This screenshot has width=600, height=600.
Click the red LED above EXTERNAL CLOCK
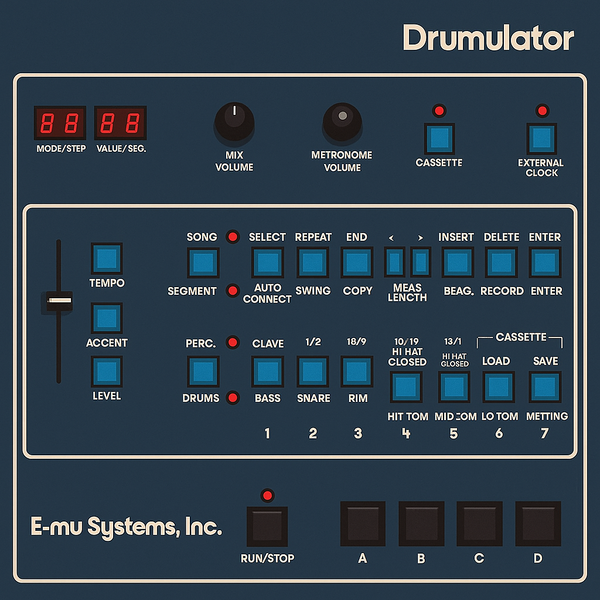click(542, 111)
